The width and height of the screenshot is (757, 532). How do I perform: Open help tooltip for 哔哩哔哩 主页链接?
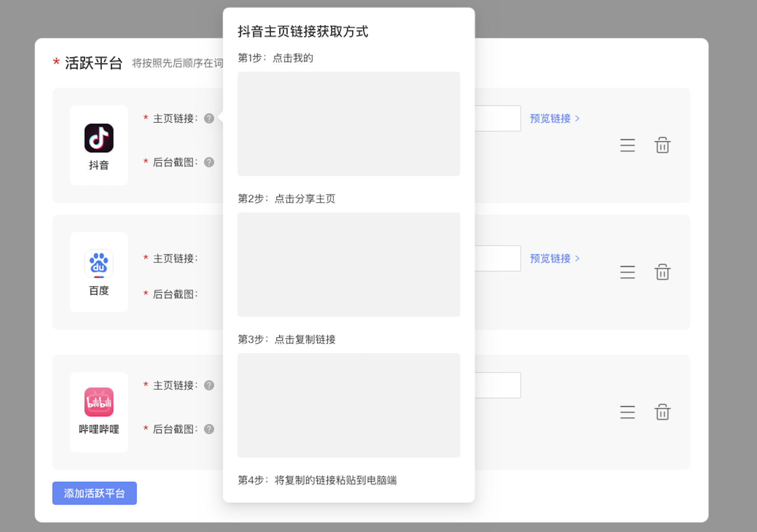coord(209,385)
